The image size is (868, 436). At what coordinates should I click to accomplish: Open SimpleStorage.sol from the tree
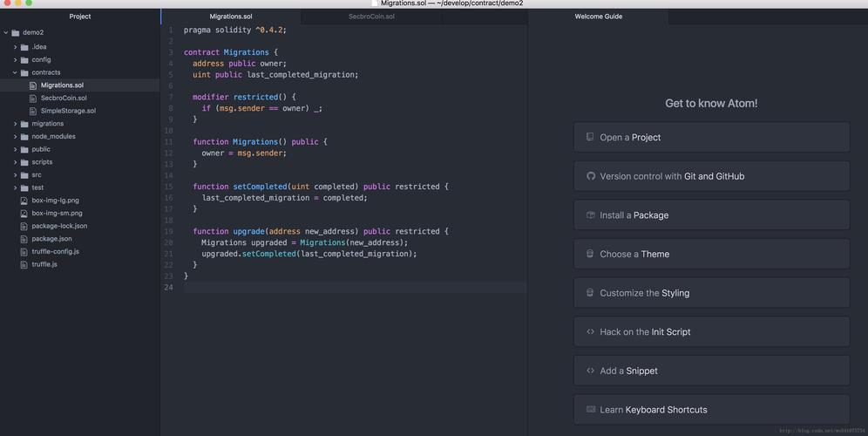coord(68,111)
